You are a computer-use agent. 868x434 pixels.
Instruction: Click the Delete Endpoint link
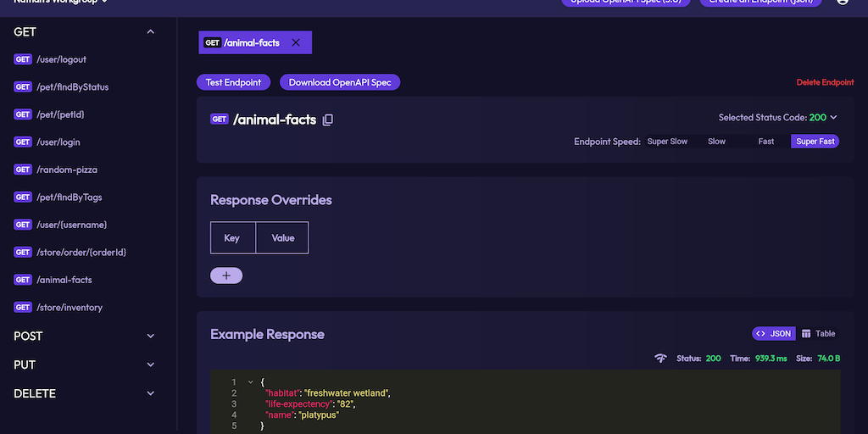pos(825,83)
